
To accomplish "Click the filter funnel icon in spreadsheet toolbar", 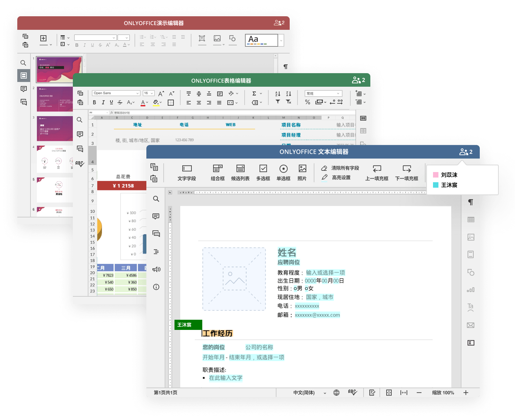I will 278,102.
